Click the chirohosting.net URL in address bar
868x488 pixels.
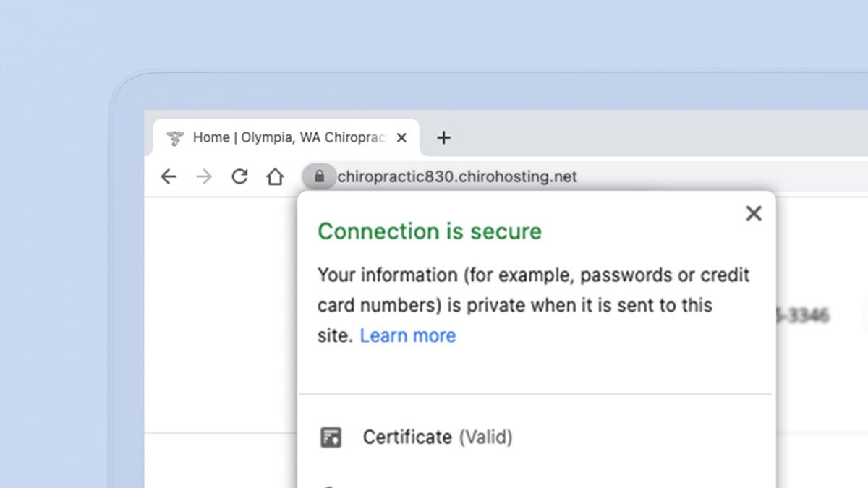pyautogui.click(x=457, y=176)
